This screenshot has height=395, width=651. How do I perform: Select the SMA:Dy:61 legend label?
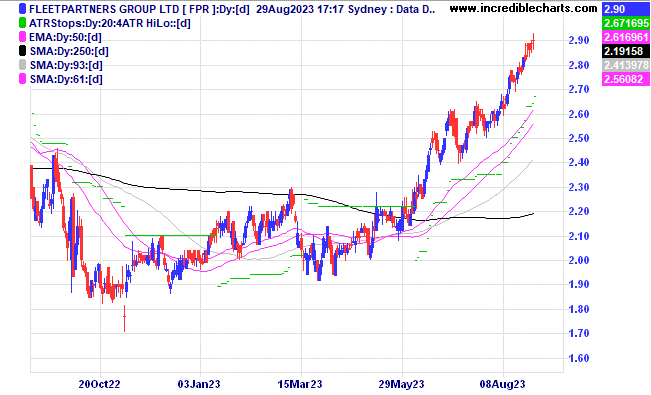66,79
